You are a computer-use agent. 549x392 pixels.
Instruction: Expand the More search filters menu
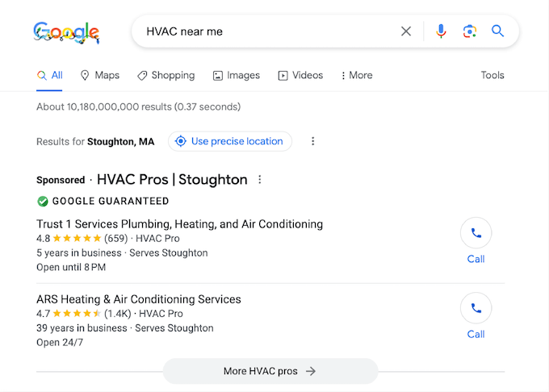pos(356,75)
